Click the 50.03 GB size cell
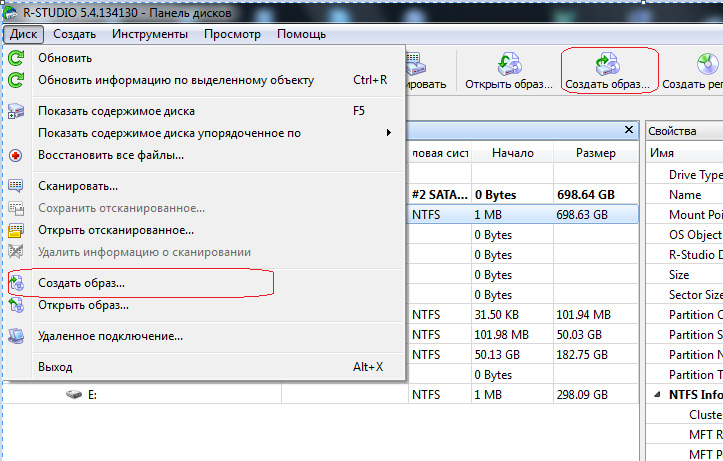723x461 pixels. click(x=596, y=335)
